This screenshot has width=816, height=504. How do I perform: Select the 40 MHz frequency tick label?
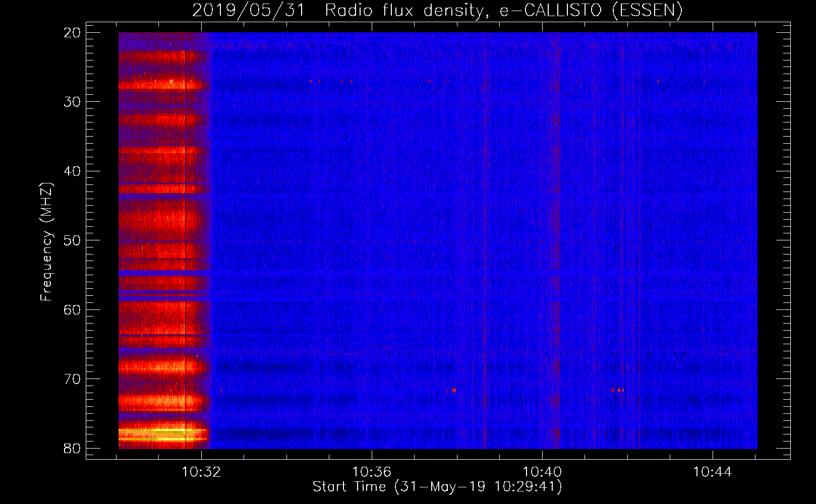tap(73, 171)
